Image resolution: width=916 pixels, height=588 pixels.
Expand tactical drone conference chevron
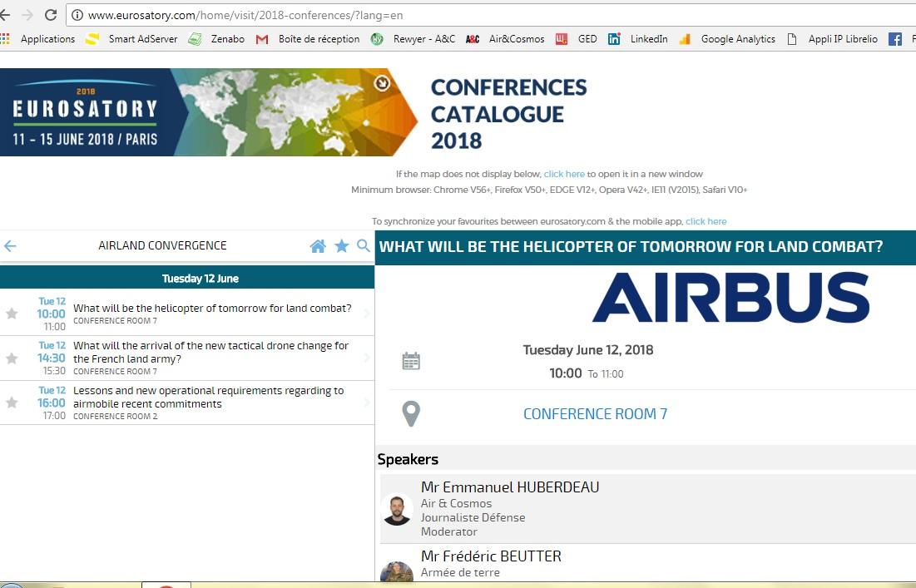click(367, 358)
